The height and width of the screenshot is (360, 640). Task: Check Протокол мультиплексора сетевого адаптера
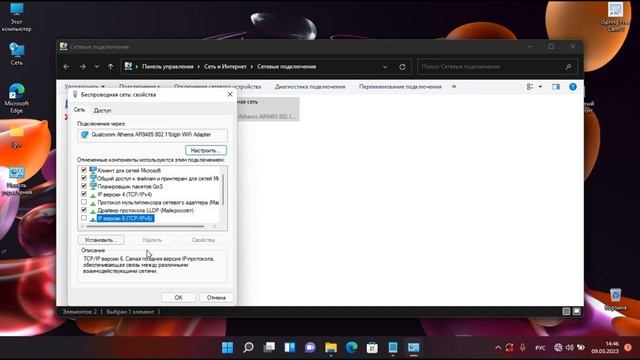pos(84,202)
